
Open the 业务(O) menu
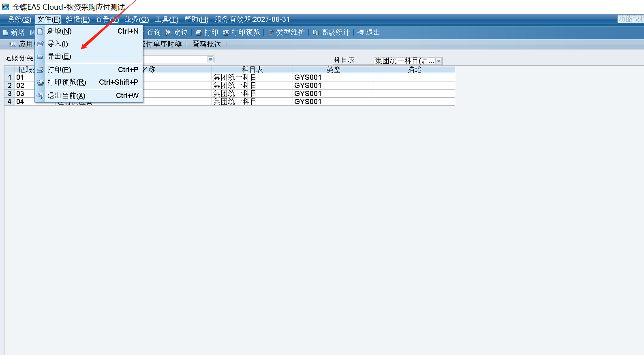[137, 19]
